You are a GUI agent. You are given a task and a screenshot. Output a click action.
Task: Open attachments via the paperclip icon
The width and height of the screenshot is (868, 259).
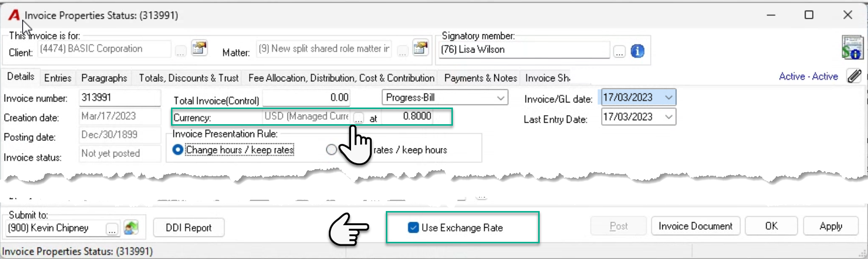[x=854, y=76]
